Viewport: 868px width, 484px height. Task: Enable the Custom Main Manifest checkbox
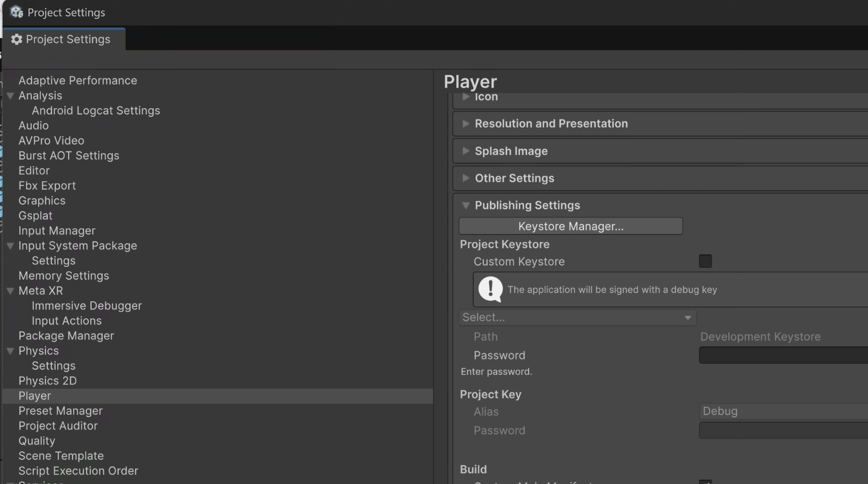click(x=705, y=482)
